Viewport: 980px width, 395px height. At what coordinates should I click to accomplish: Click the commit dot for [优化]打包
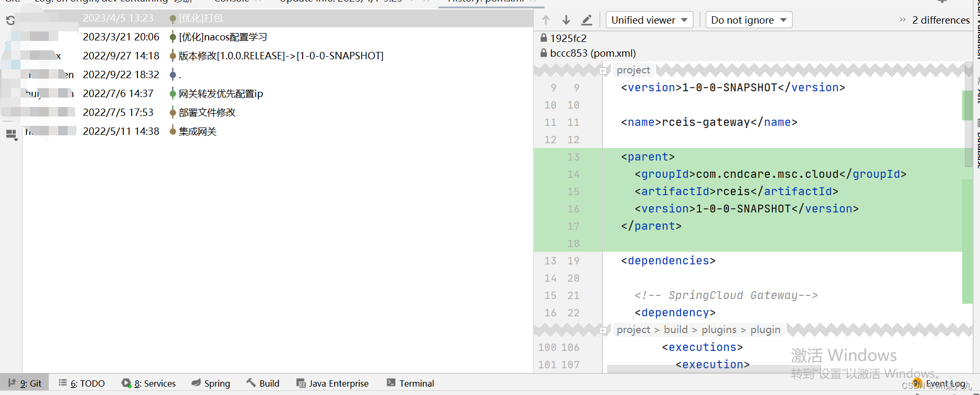[173, 18]
